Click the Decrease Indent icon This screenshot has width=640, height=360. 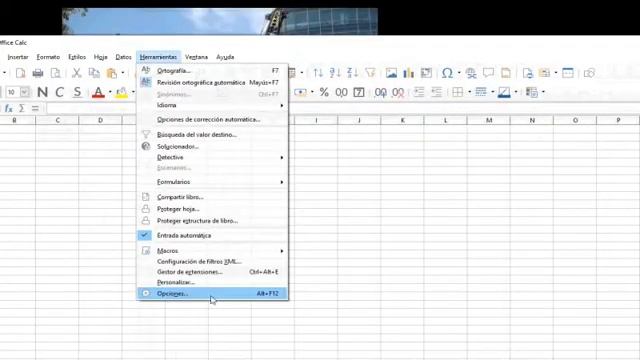pos(436,92)
